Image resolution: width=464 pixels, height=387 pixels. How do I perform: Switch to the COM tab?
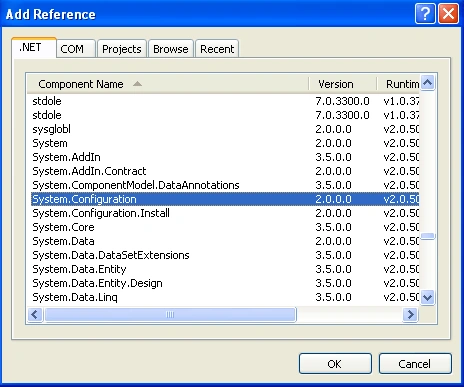pyautogui.click(x=76, y=49)
